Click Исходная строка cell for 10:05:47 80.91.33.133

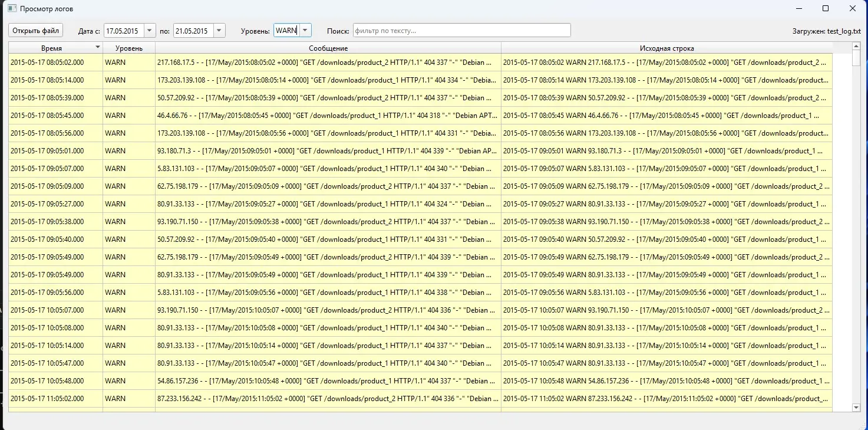666,363
